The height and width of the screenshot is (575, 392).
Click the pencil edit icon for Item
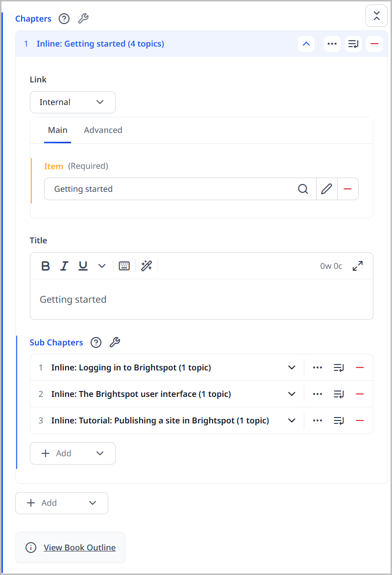pos(326,189)
